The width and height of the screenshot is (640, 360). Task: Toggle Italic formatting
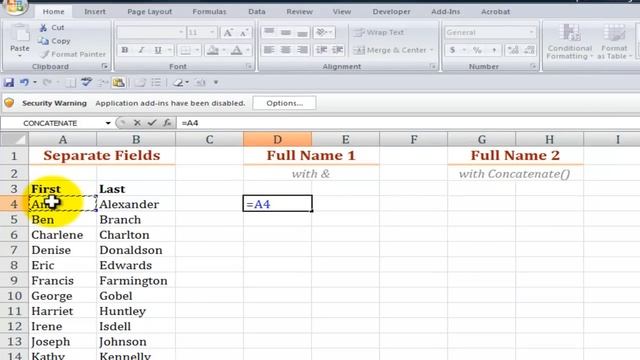pyautogui.click(x=141, y=50)
